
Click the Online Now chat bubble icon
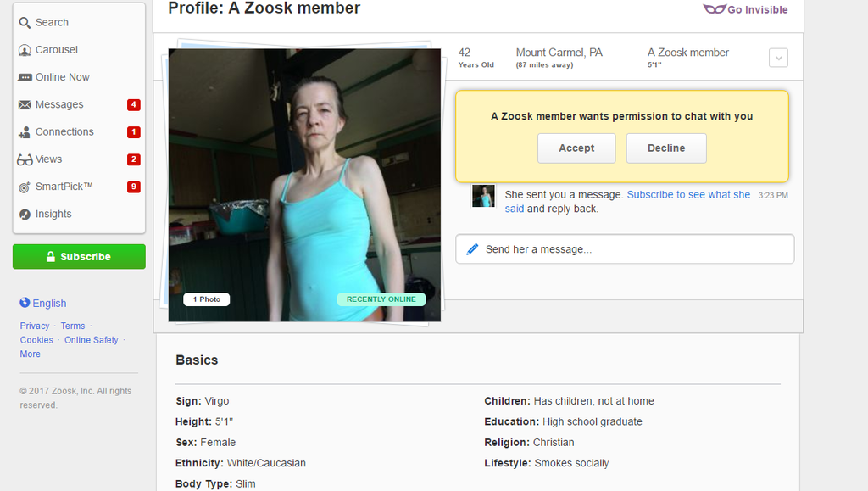tap(25, 77)
